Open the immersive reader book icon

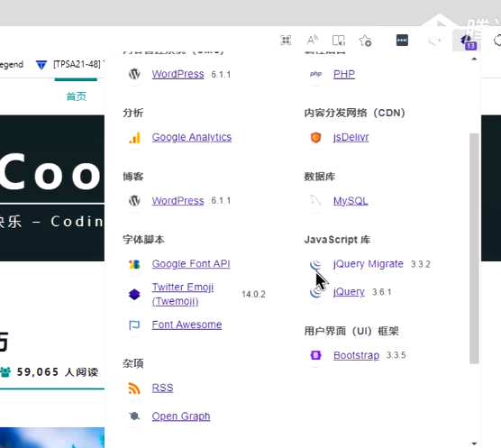pos(339,41)
